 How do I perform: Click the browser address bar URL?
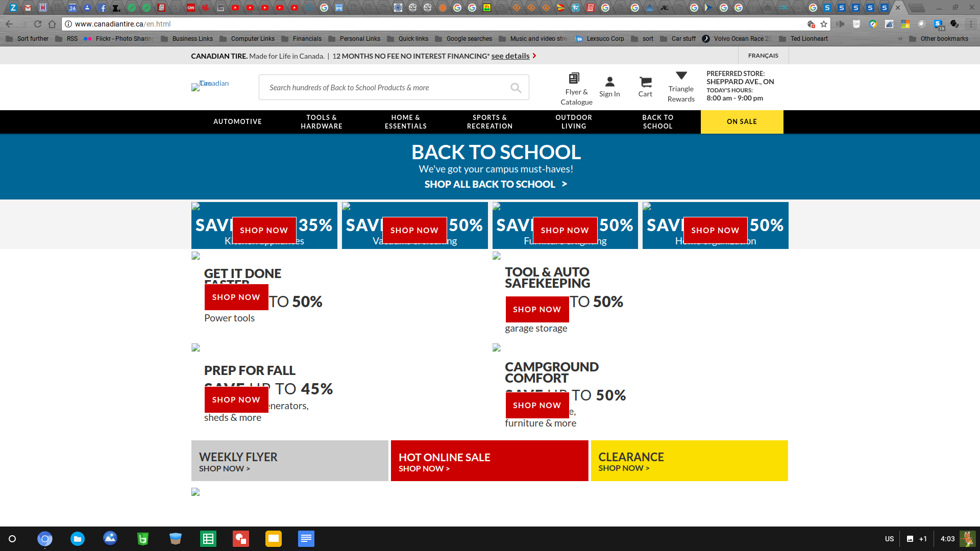point(122,24)
